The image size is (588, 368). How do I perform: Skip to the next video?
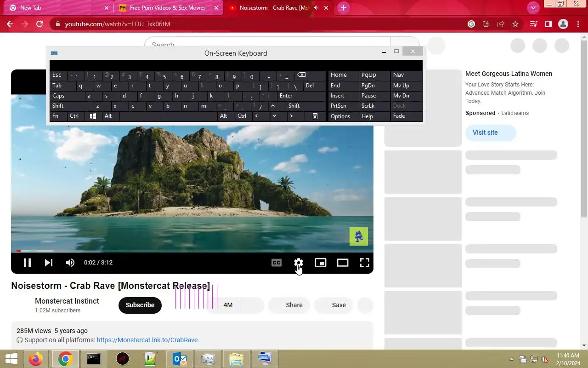click(49, 263)
